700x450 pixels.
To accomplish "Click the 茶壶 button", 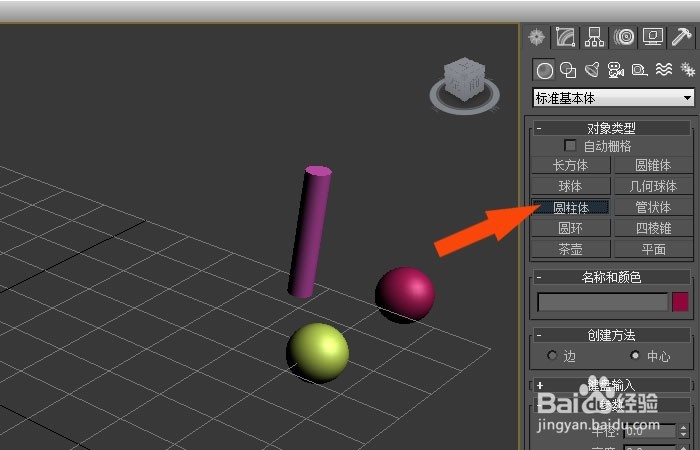I will point(571,249).
